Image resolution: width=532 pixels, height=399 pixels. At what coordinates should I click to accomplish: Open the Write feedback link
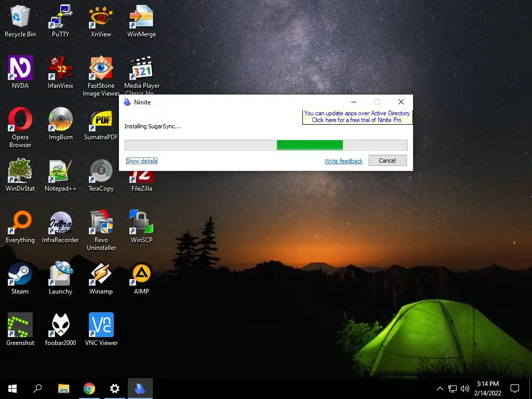tap(343, 161)
